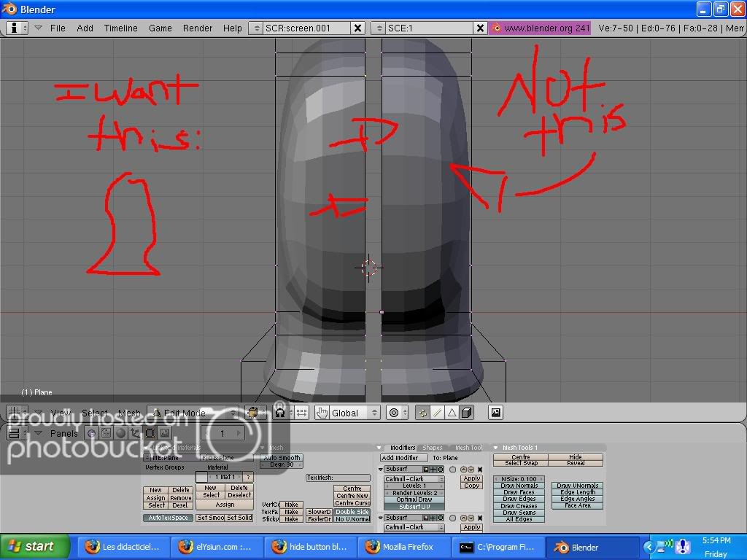Enable edge select mode icon
747x560 pixels.
(x=438, y=413)
